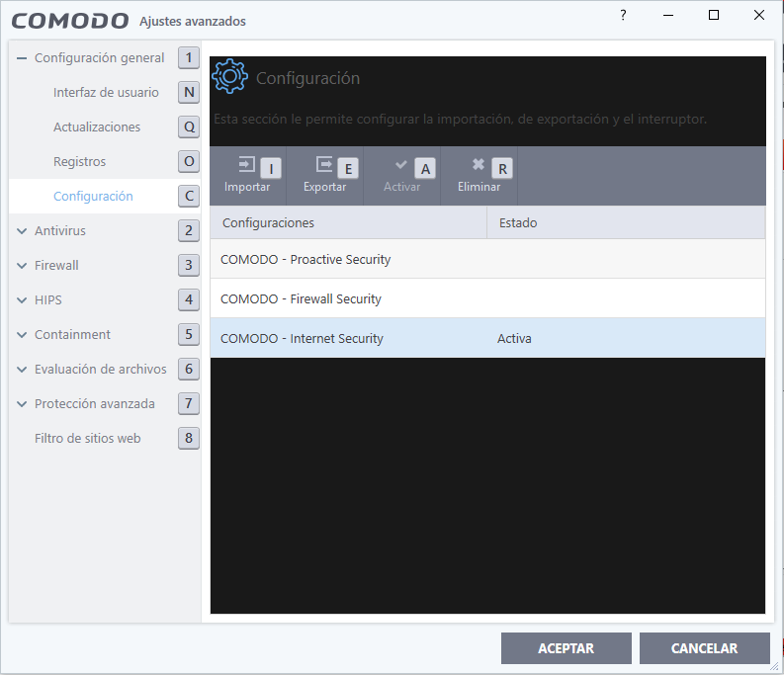Close the Ajustes avanzados window
The width and height of the screenshot is (784, 675).
pos(759,15)
